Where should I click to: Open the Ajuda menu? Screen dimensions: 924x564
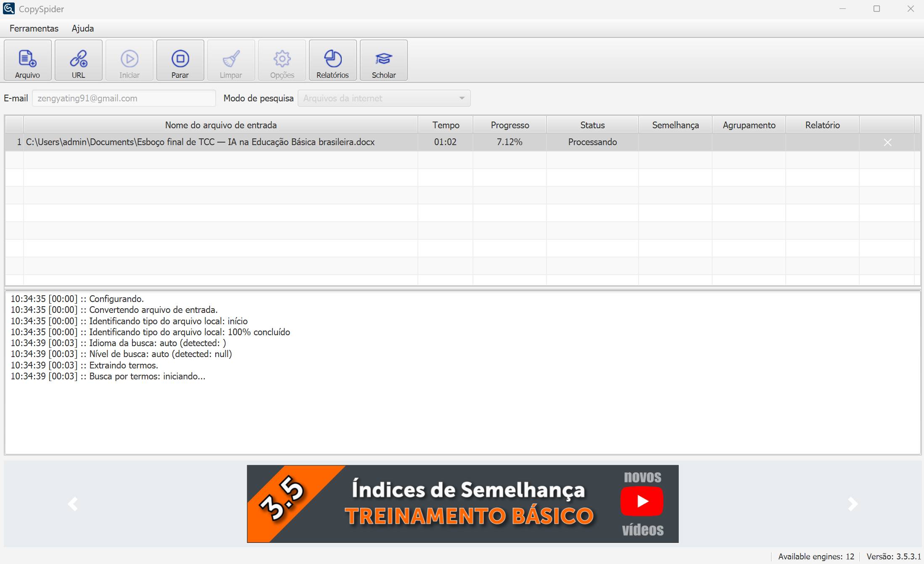[83, 28]
